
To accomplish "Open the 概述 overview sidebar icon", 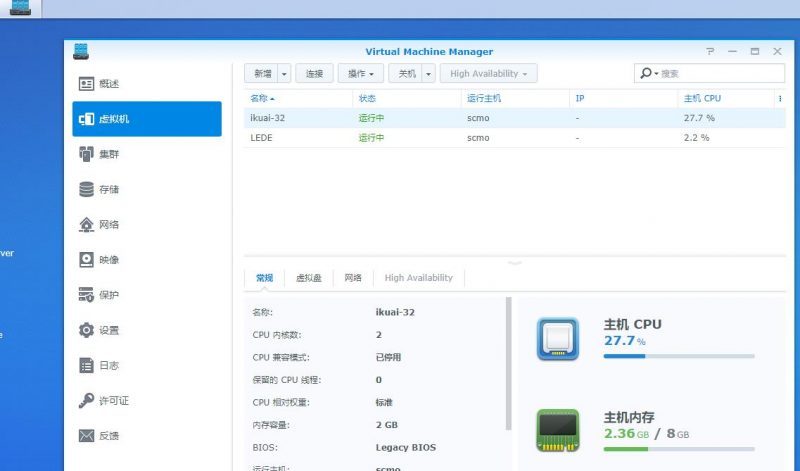I will click(x=87, y=84).
